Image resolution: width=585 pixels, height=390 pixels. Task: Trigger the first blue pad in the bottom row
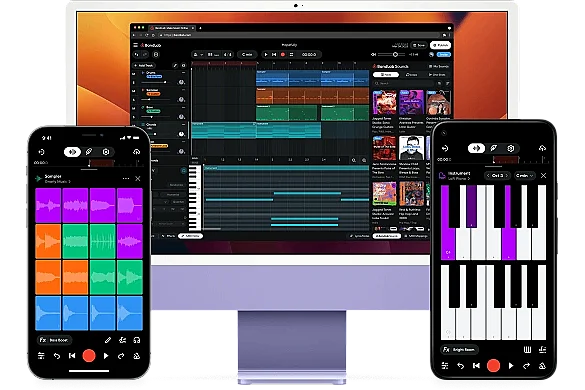(x=48, y=313)
